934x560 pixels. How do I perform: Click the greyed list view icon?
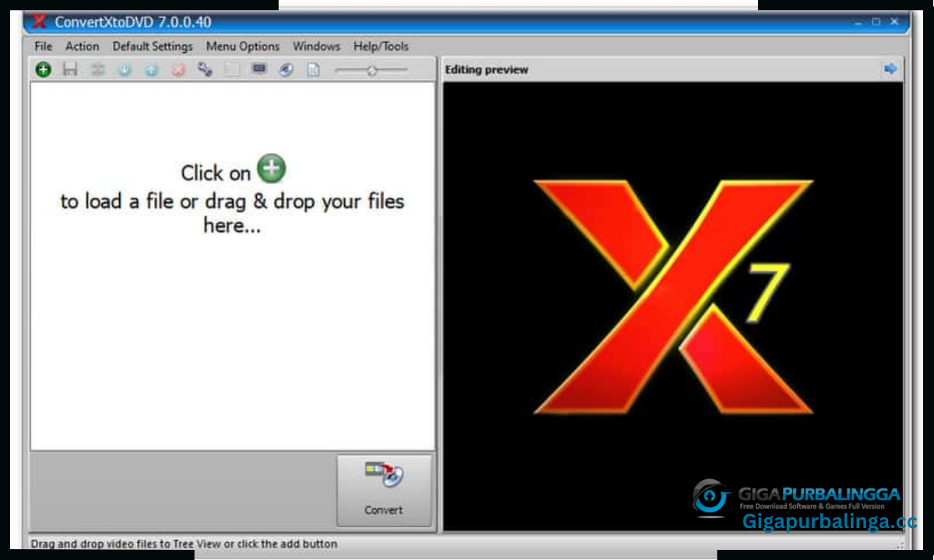tap(232, 69)
